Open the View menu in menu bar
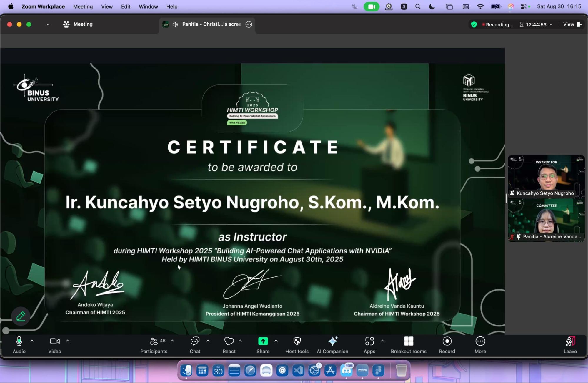The image size is (588, 383). point(107,6)
